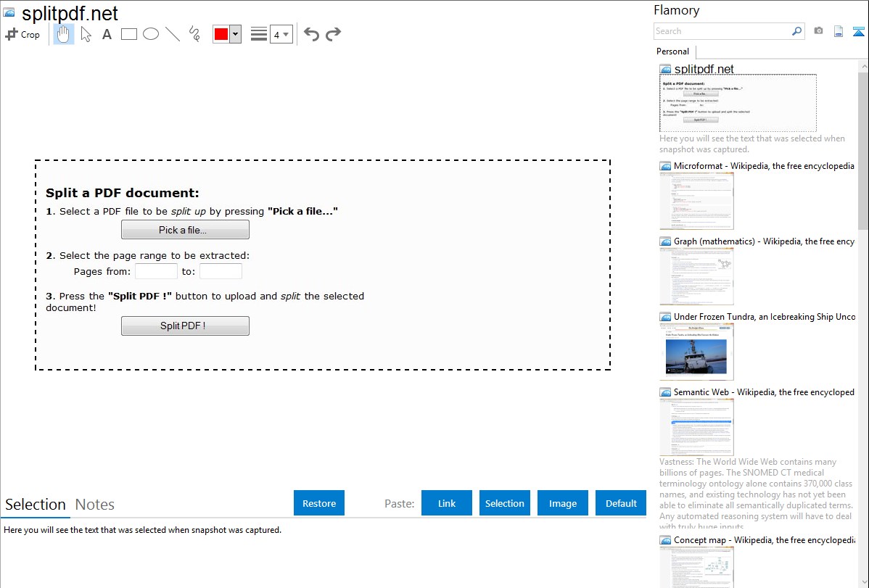Screen dimensions: 869x588
Task: Click the icebreaking ship thumbnail image
Action: tap(696, 352)
